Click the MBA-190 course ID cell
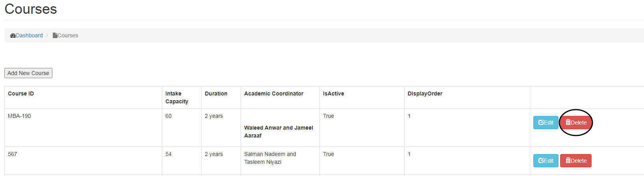644x176 pixels. tap(19, 116)
